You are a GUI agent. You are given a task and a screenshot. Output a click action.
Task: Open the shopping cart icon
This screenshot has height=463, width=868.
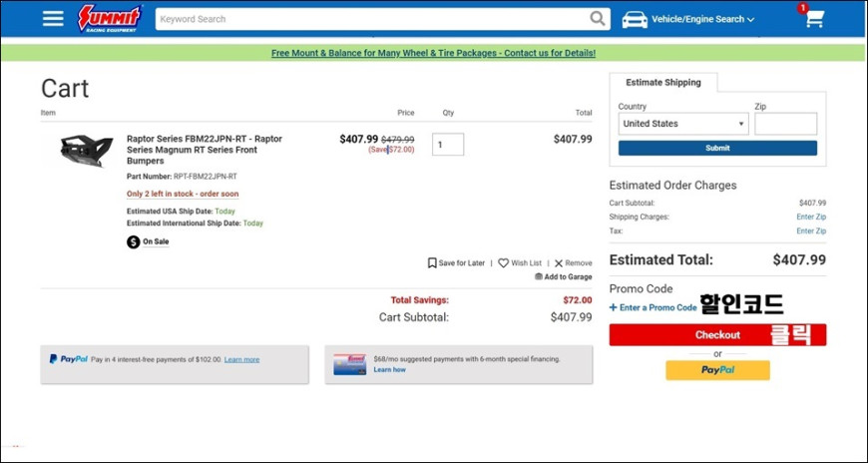point(814,18)
